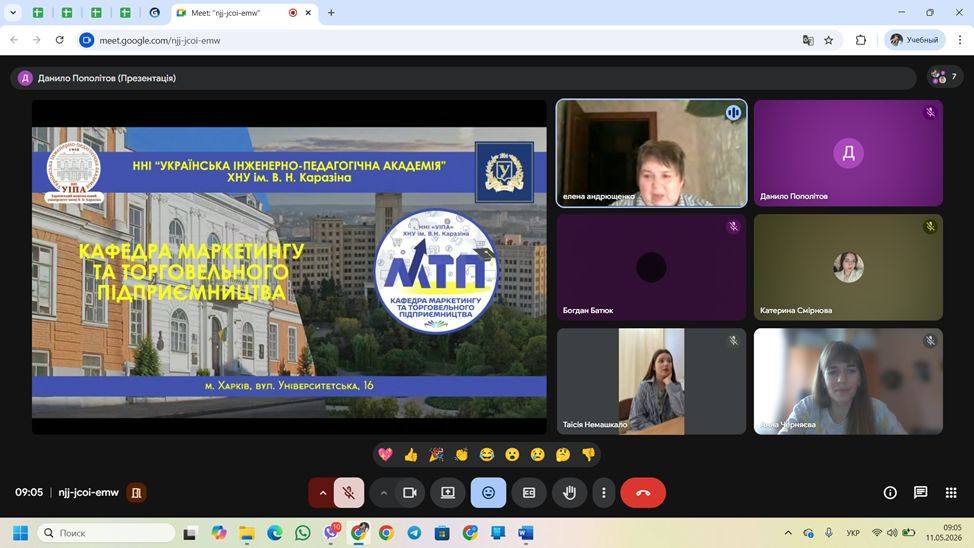This screenshot has height=548, width=974.
Task: Click the address bar URL
Action: [160, 40]
